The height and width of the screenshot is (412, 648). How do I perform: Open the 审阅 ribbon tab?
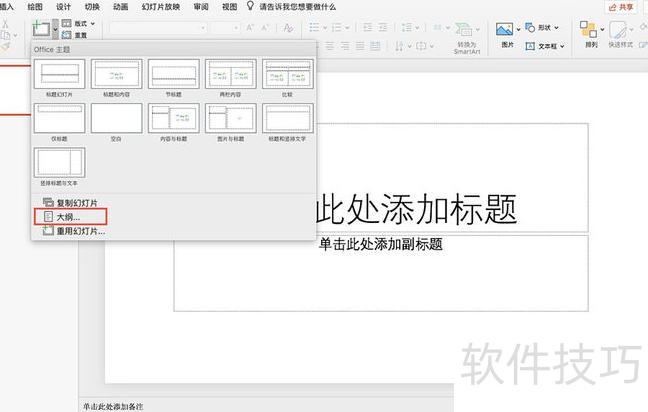click(201, 7)
